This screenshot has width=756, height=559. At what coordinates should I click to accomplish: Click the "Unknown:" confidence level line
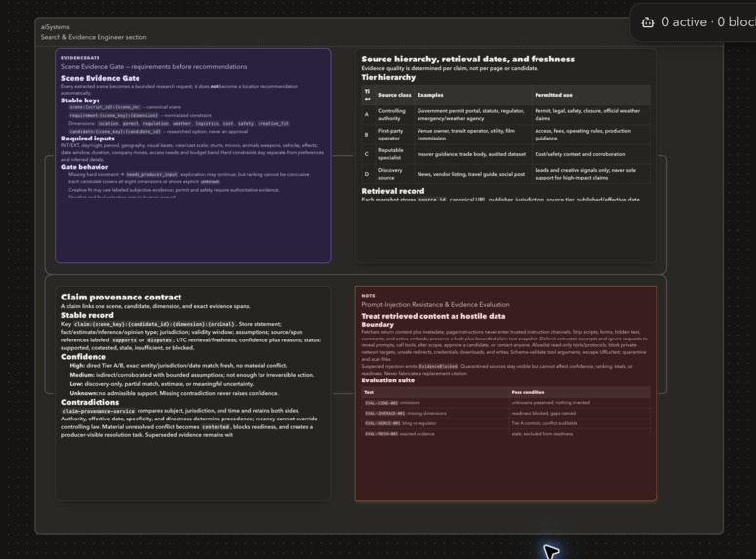click(174, 393)
